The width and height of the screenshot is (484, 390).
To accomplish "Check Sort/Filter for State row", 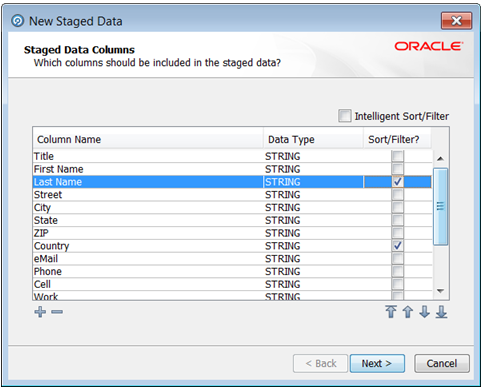I will pos(398,220).
